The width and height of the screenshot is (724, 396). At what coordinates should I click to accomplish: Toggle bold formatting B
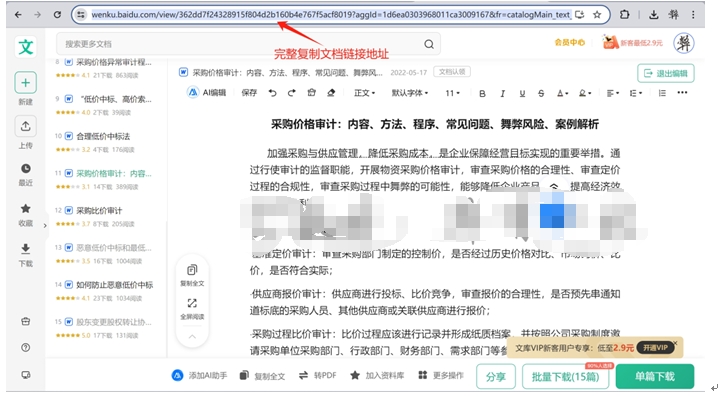[x=482, y=94]
